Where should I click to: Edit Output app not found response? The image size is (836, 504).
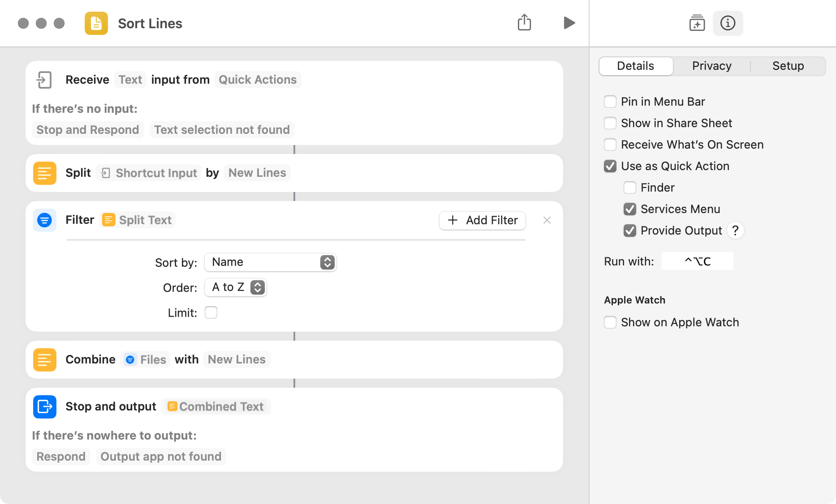click(x=161, y=457)
